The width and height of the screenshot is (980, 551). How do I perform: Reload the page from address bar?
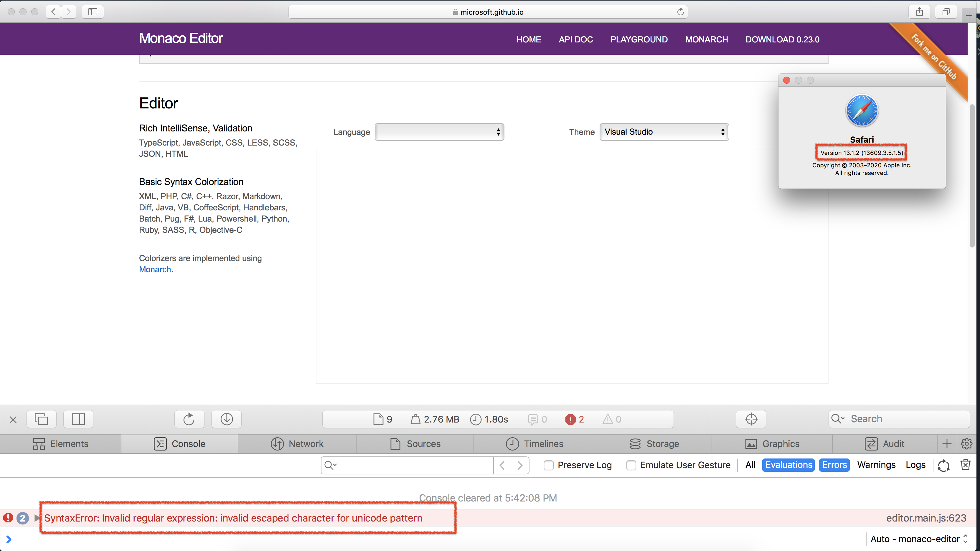tap(681, 12)
